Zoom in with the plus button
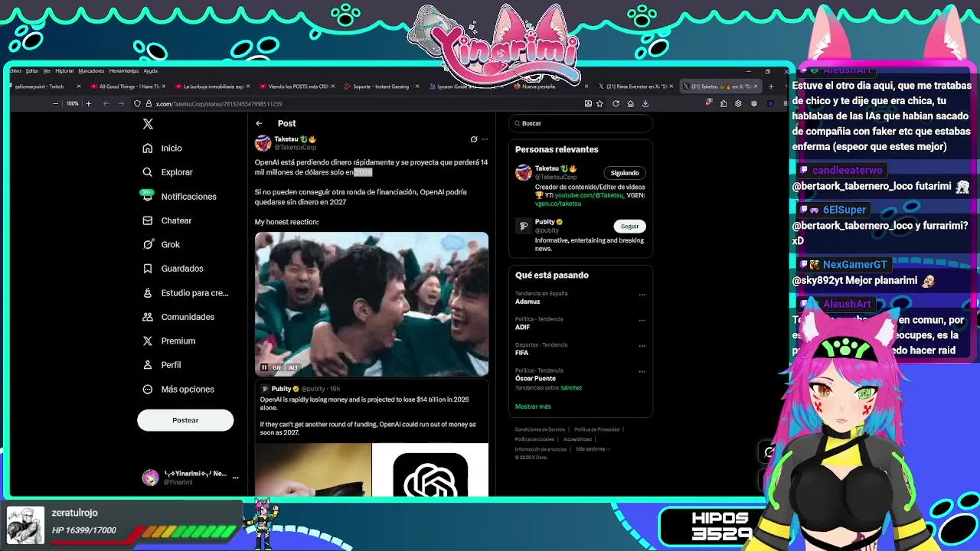The width and height of the screenshot is (980, 551). click(x=88, y=103)
